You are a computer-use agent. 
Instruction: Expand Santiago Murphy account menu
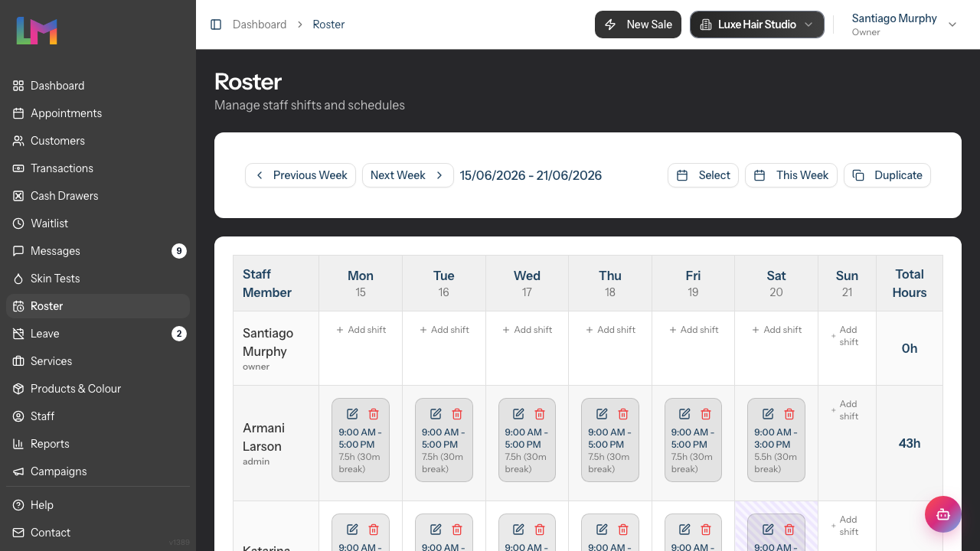coord(904,24)
